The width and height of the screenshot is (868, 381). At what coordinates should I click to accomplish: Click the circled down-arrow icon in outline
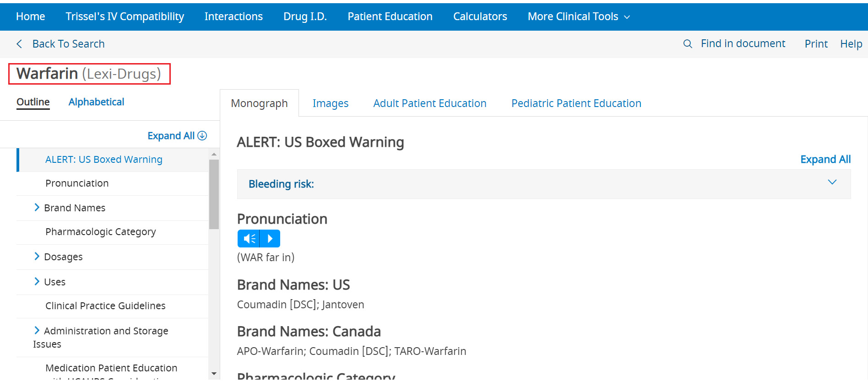[x=202, y=136]
